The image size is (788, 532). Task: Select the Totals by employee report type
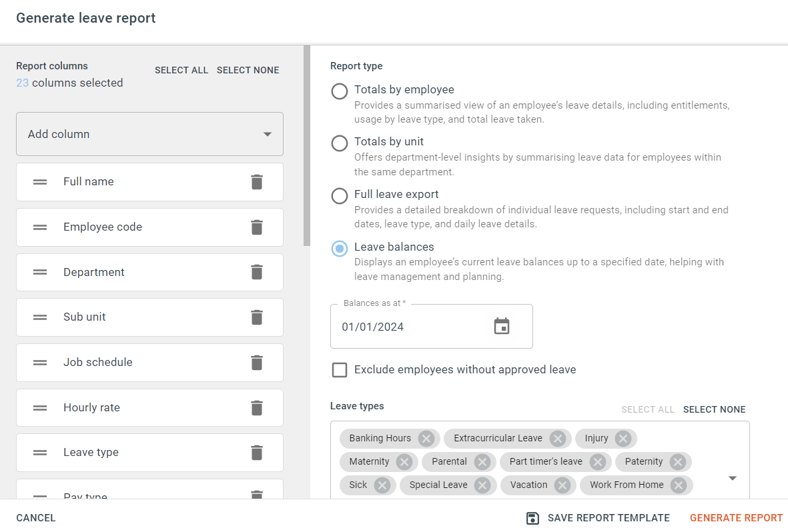(339, 91)
